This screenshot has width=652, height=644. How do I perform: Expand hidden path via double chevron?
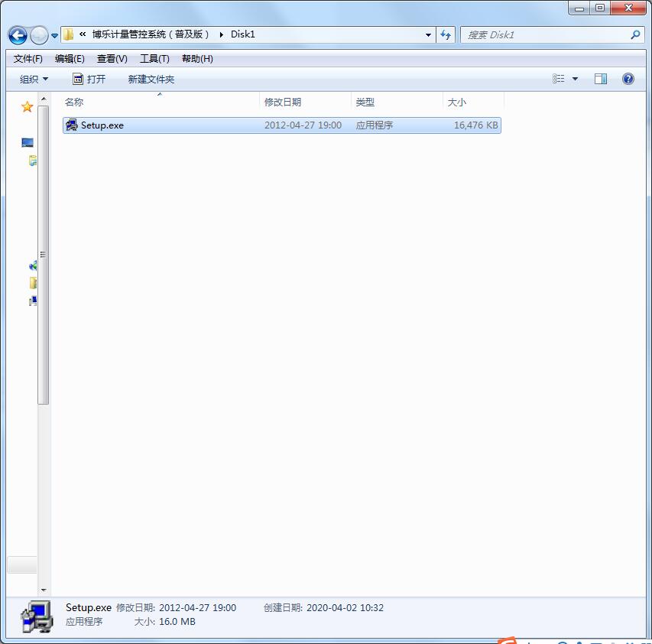(x=83, y=34)
